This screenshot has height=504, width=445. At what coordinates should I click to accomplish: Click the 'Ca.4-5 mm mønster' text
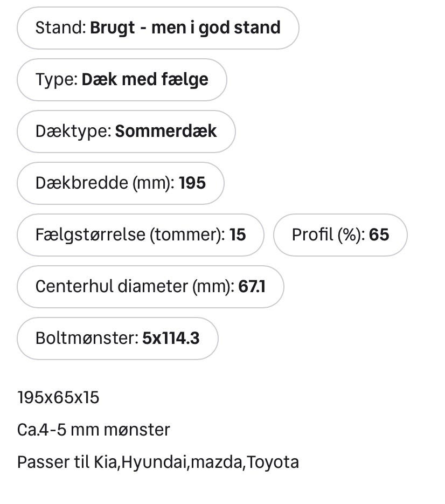point(93,430)
